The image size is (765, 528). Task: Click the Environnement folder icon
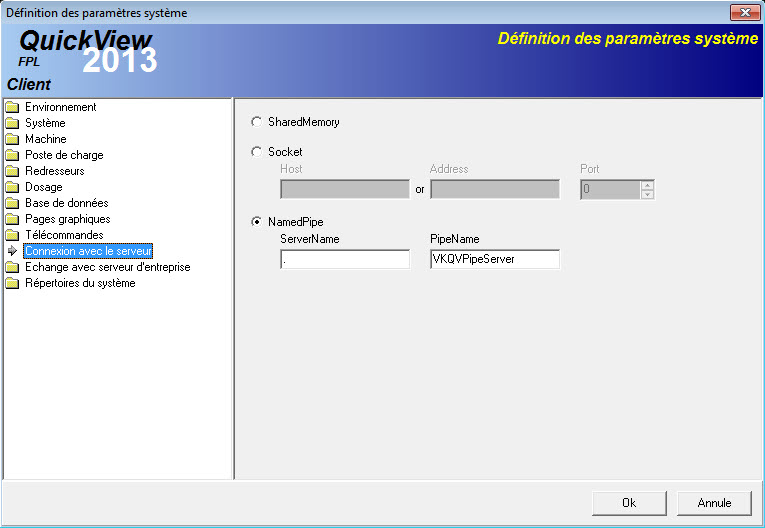(12, 107)
